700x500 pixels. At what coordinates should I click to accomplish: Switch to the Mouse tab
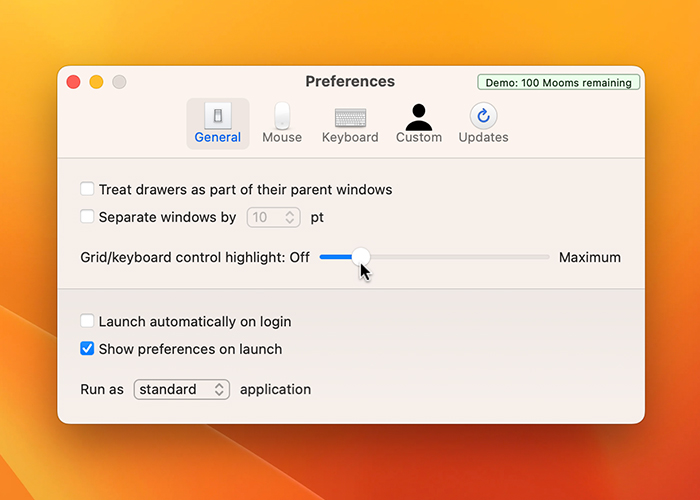[282, 124]
